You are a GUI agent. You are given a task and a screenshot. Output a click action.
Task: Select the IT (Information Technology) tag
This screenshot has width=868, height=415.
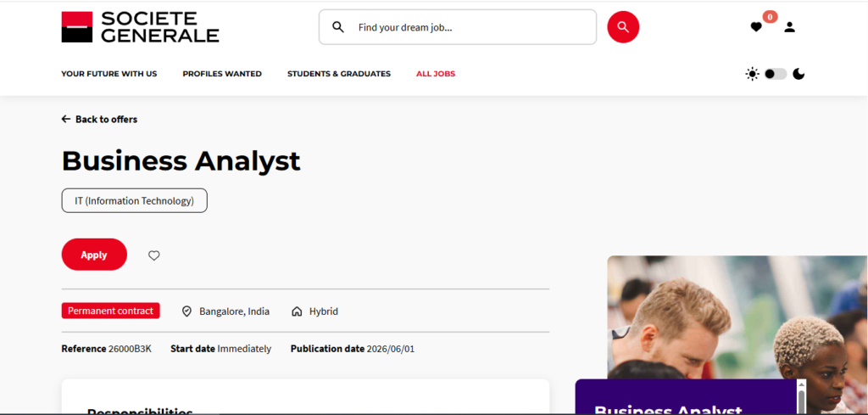(x=135, y=200)
